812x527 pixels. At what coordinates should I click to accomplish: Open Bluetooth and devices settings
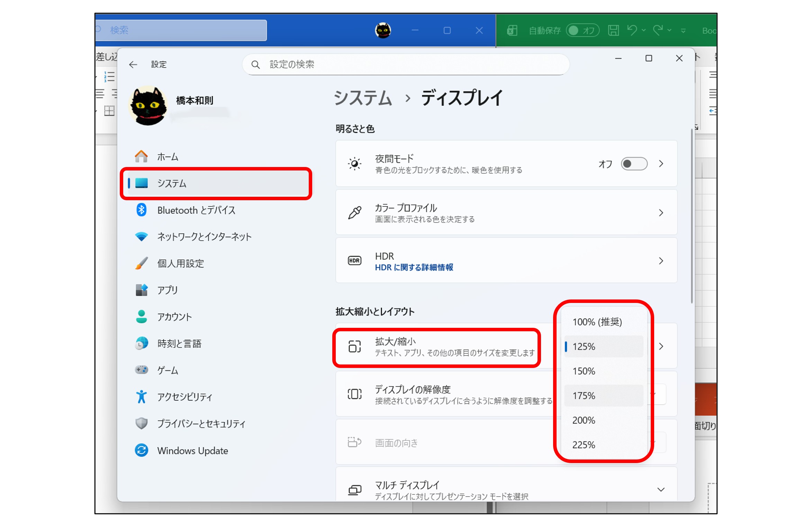196,210
